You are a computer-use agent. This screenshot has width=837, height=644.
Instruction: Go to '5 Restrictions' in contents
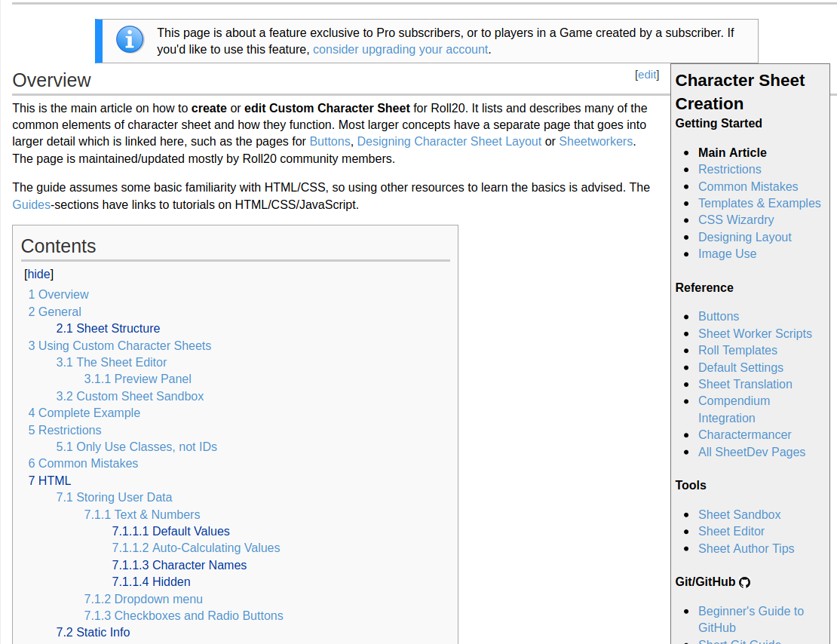coord(65,431)
